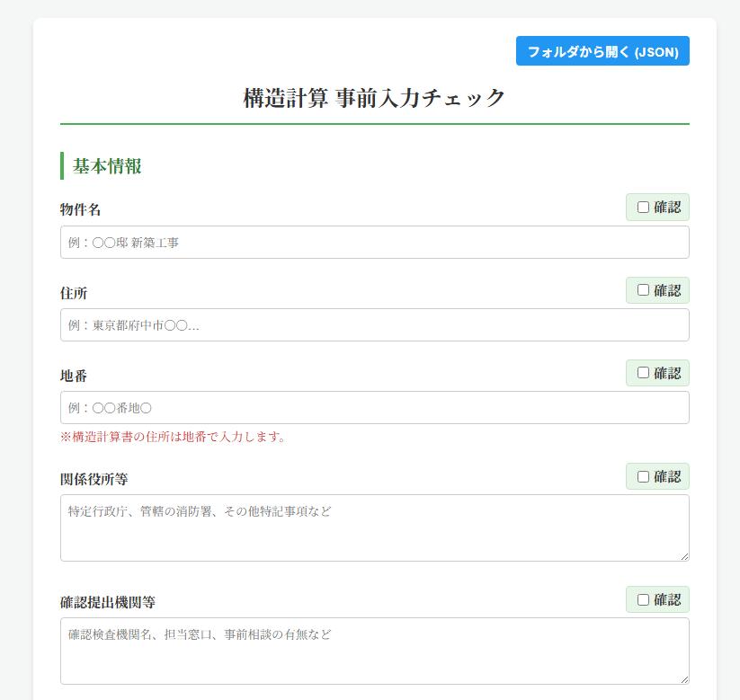Screen dimensions: 740x700
Task: Tick the 確認 checkbox for 住所
Action: click(643, 290)
